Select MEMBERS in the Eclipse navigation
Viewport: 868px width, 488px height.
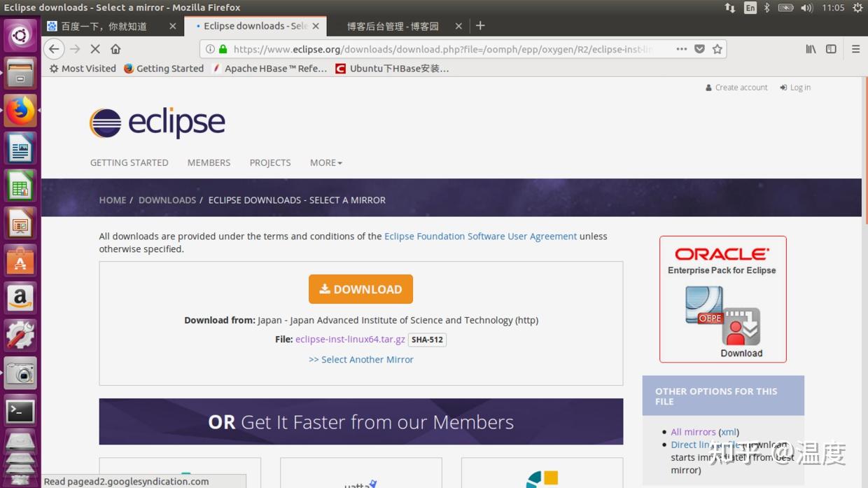(x=209, y=162)
